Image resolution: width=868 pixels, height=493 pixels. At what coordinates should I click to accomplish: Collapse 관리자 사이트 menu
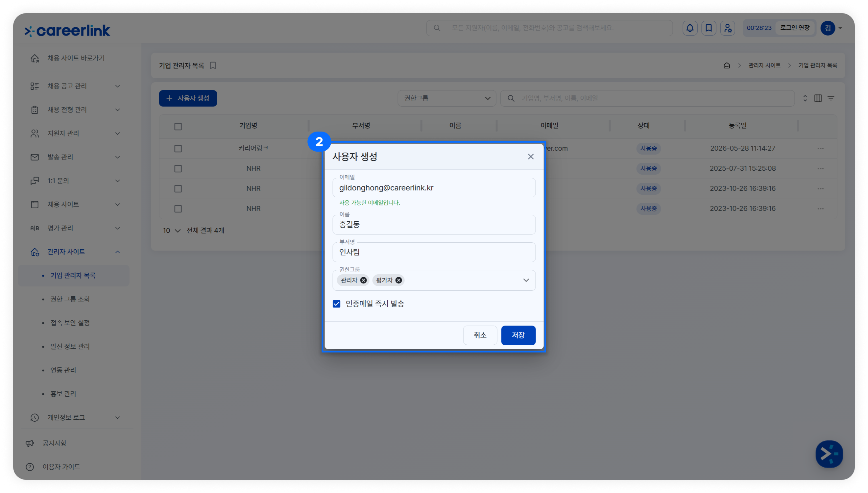[74, 252]
